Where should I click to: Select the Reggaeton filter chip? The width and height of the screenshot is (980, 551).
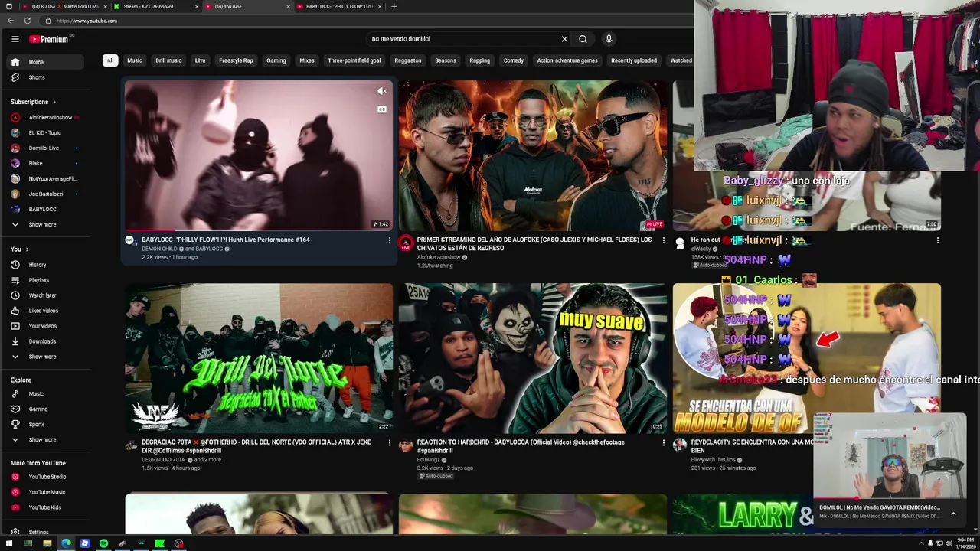click(x=408, y=60)
